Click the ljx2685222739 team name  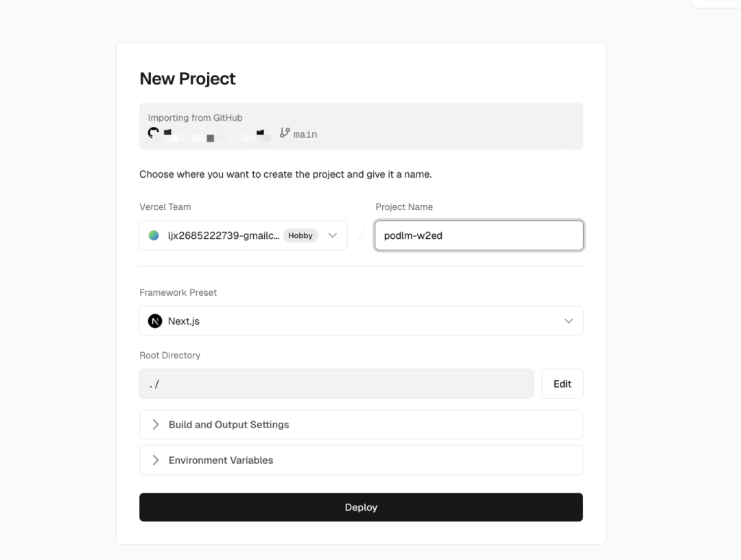223,235
